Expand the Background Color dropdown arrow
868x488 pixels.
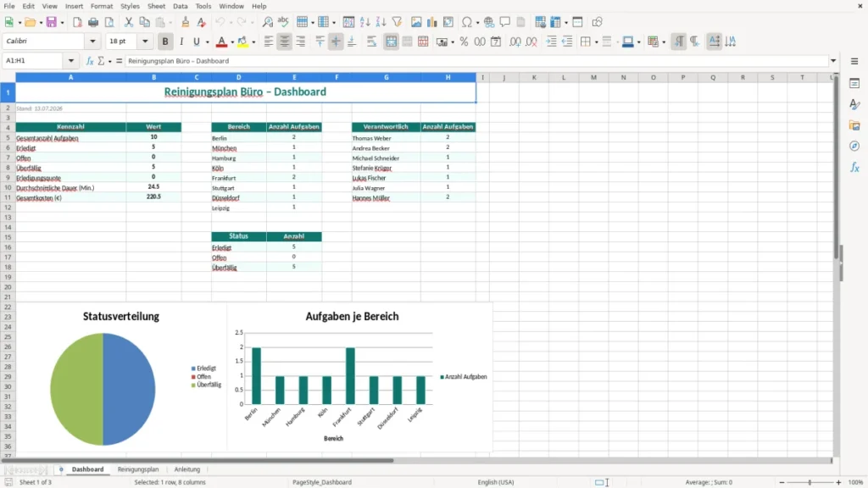[x=253, y=42]
